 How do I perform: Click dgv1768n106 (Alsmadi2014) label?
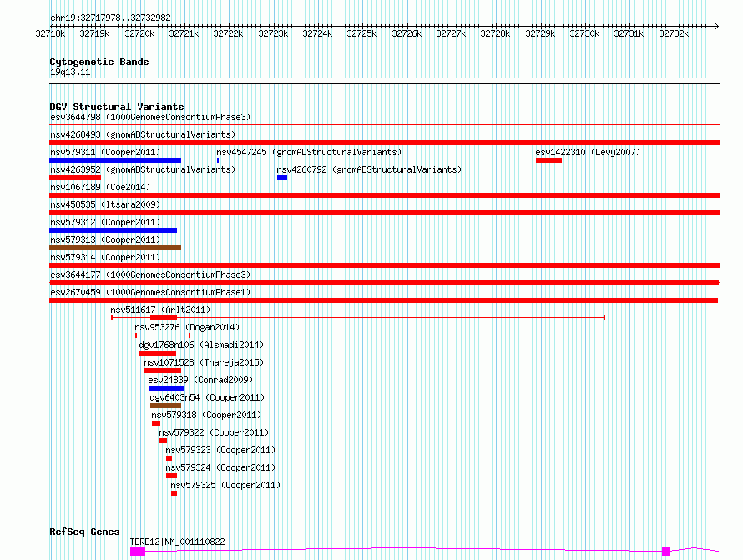tap(201, 345)
